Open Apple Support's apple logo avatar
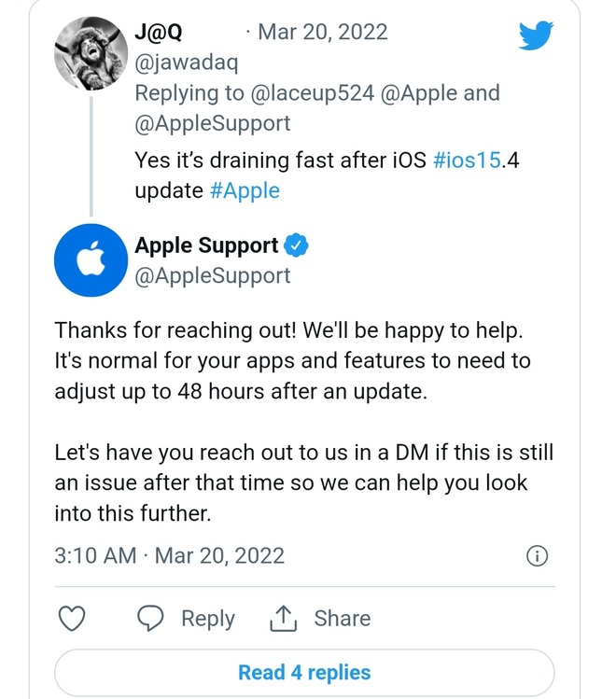 coord(91,261)
